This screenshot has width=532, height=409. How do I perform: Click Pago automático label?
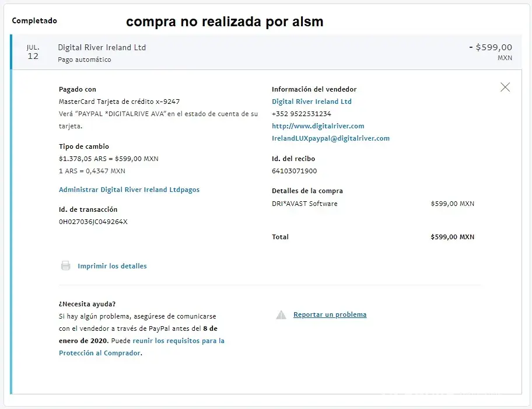(85, 60)
